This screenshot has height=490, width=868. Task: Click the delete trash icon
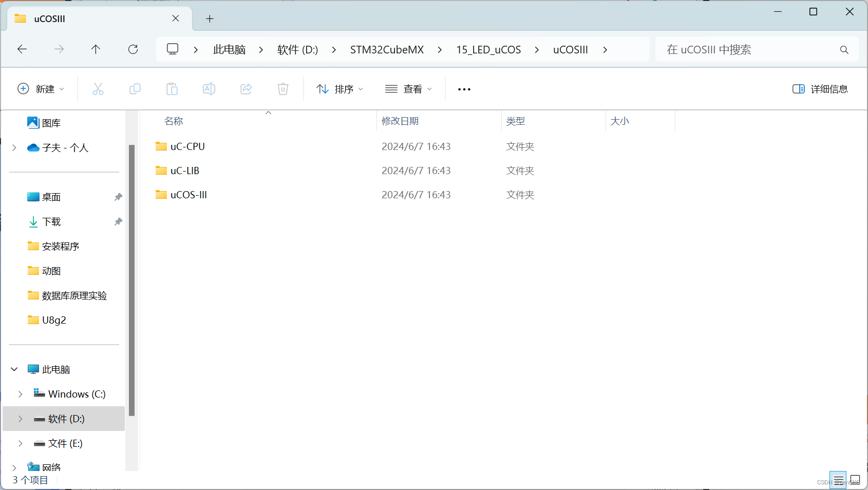tap(283, 89)
